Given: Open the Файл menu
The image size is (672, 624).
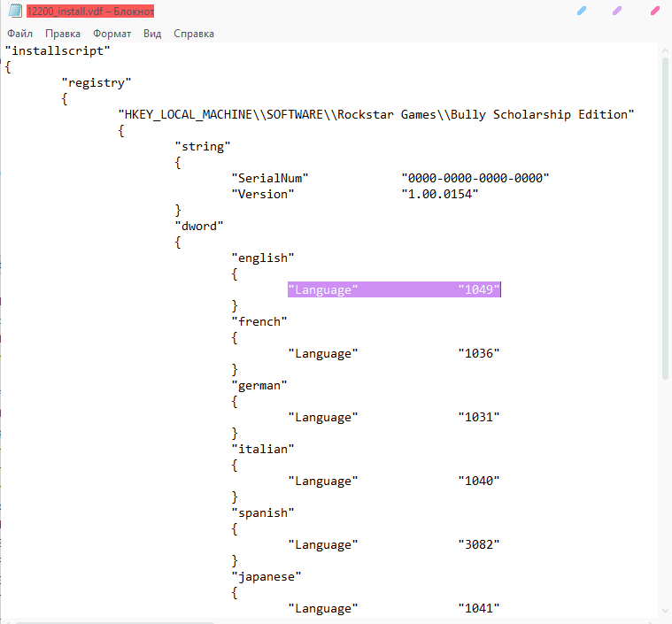Looking at the screenshot, I should pyautogui.click(x=19, y=34).
